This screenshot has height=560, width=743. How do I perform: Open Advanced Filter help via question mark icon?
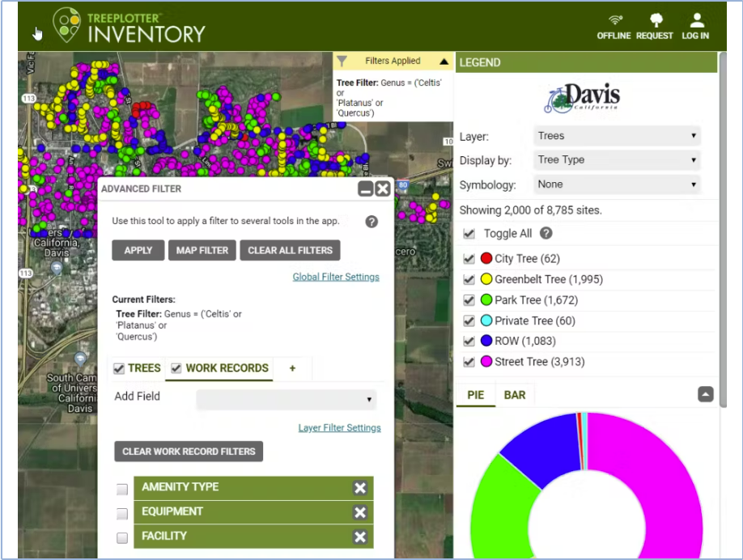[371, 221]
